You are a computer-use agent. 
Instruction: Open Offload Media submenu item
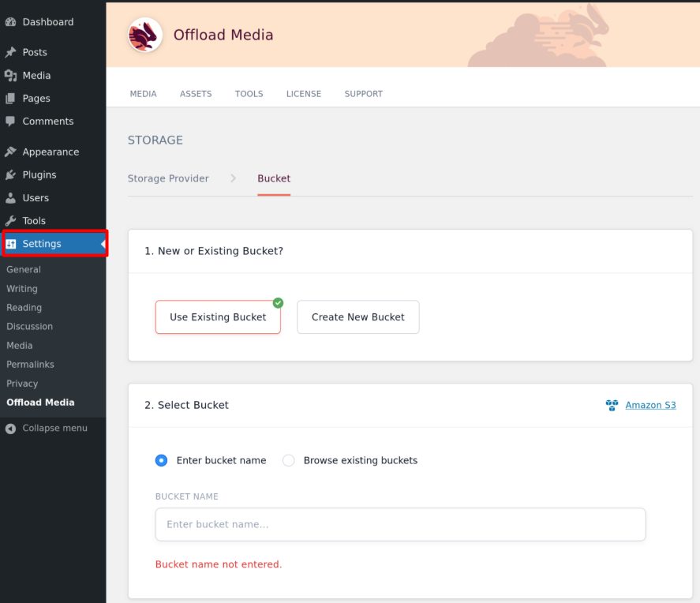click(40, 403)
